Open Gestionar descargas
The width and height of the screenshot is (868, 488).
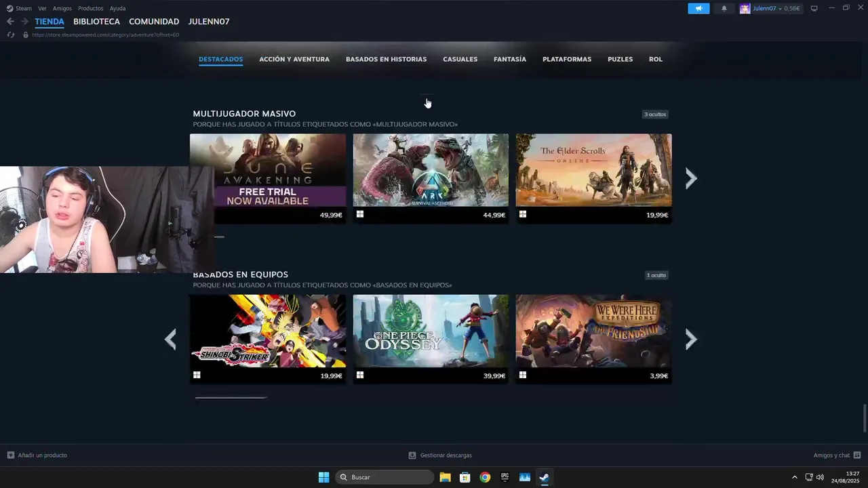point(440,455)
